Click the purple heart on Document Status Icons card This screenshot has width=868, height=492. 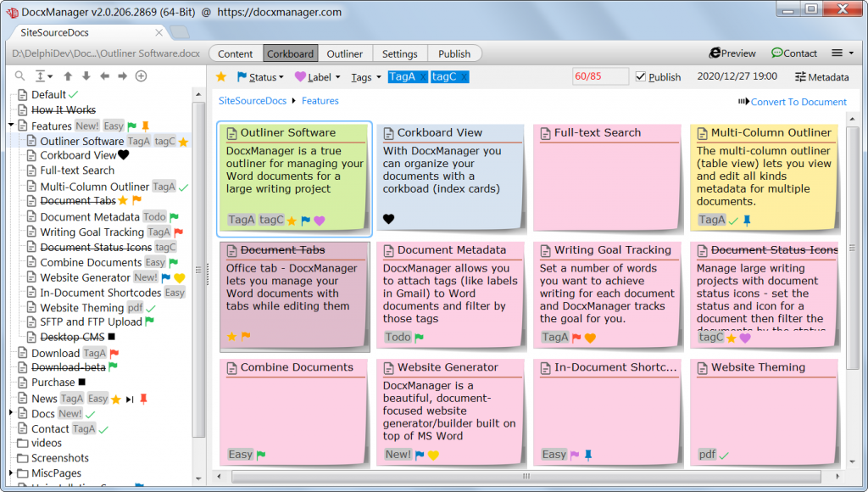point(745,338)
